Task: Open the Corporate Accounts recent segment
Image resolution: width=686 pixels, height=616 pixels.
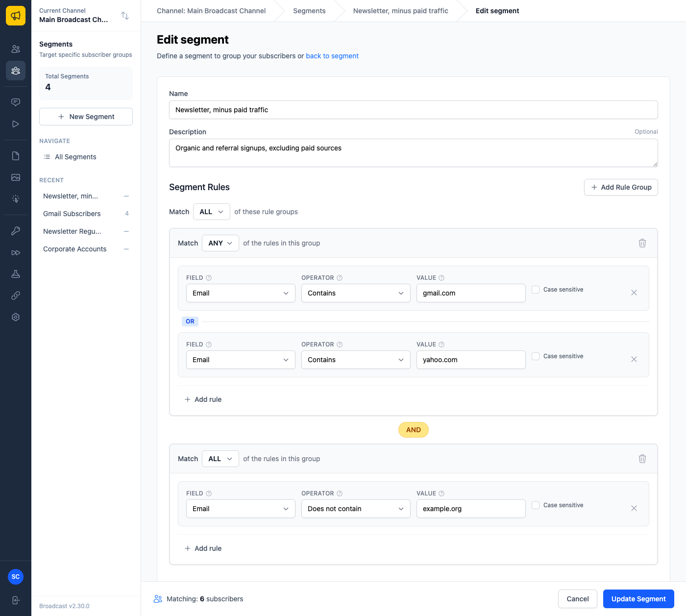Action: tap(86, 249)
